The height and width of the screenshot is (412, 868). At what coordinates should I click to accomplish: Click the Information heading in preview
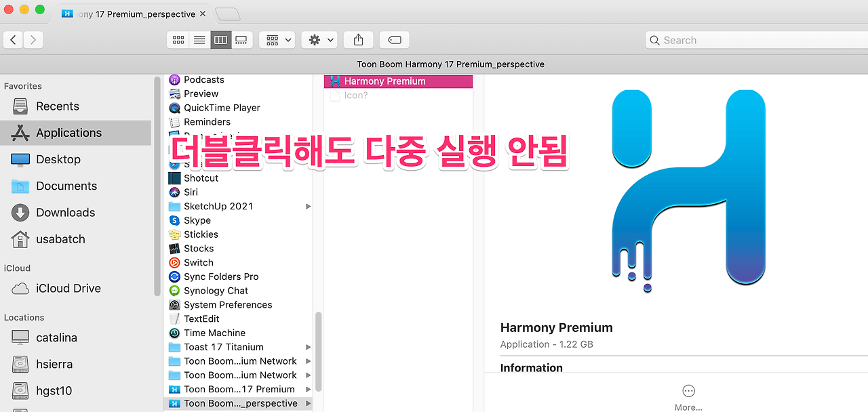click(x=532, y=368)
